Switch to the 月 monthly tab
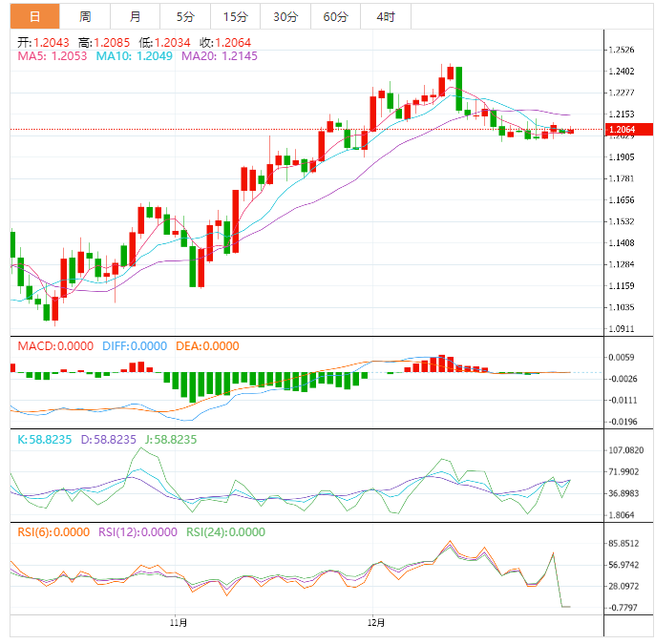 tap(135, 16)
